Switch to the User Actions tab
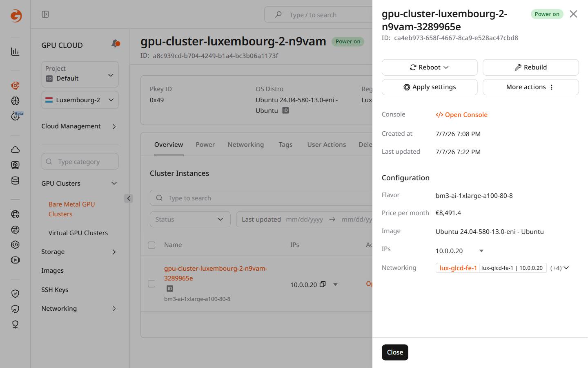This screenshot has width=588, height=368. (x=327, y=145)
